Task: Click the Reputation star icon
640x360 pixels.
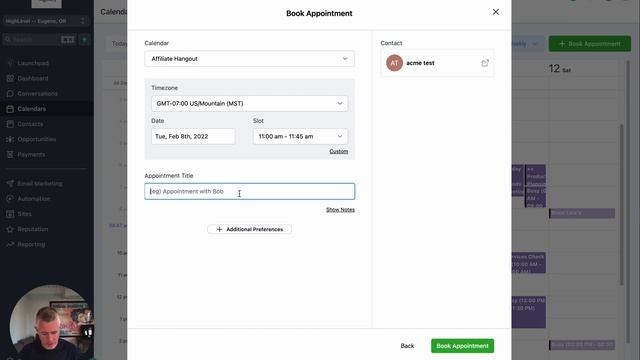Action: 10,229
